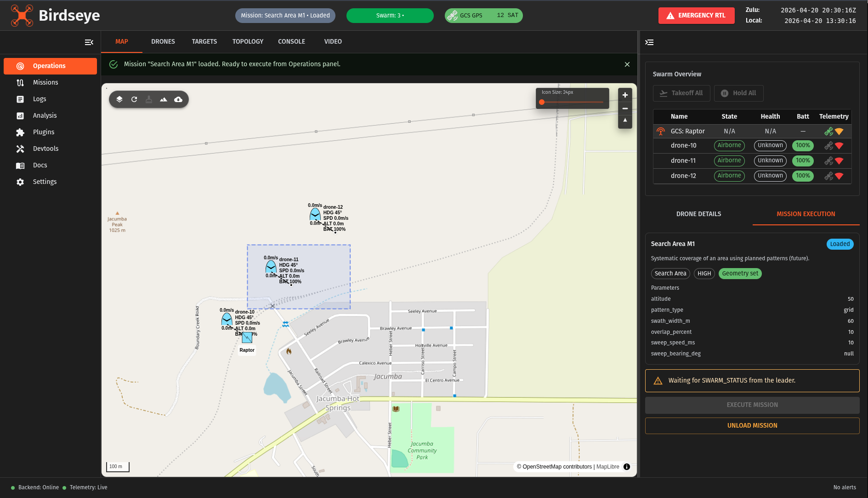
Task: Open Devtools in the sidebar
Action: (x=50, y=149)
